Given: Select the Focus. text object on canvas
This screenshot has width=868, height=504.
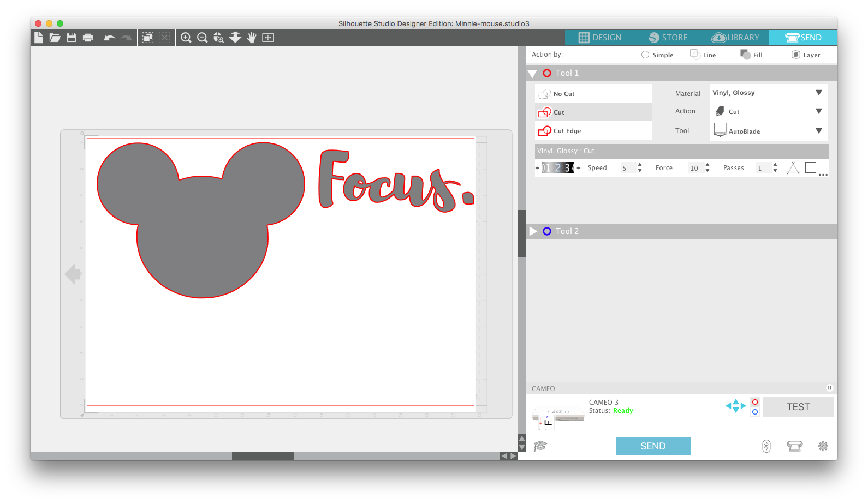Looking at the screenshot, I should tap(396, 181).
